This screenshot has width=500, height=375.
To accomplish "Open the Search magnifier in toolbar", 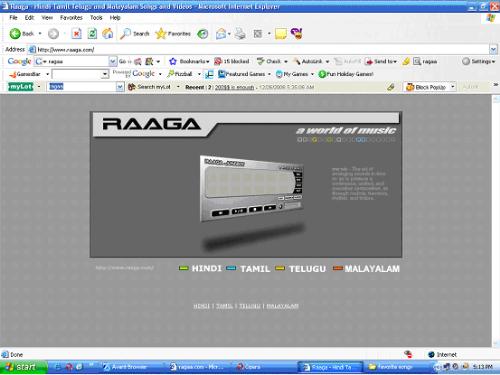I will (x=135, y=34).
